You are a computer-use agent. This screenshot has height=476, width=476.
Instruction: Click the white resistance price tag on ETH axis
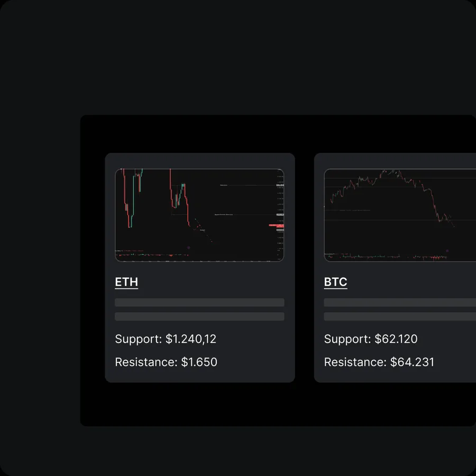pos(280,185)
